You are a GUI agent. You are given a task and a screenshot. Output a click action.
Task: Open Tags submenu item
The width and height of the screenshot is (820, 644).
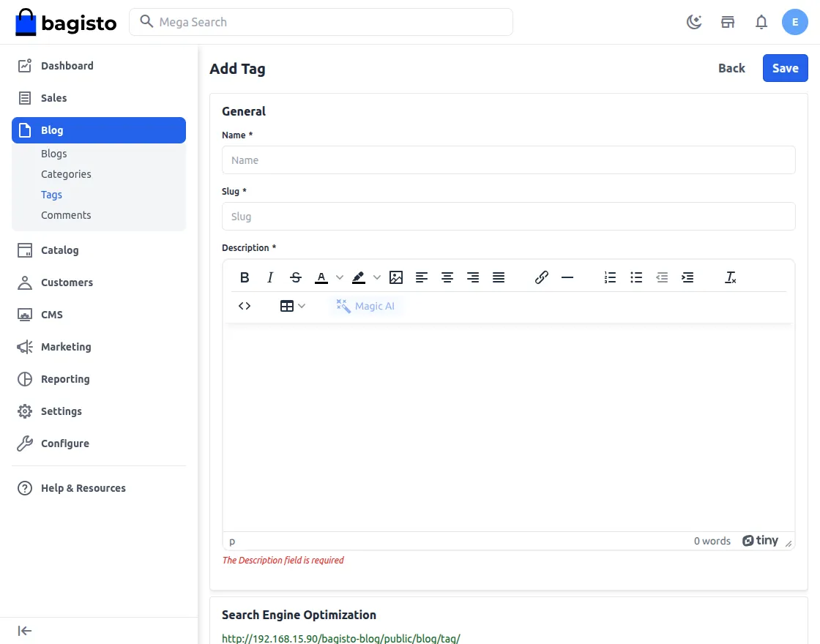51,195
